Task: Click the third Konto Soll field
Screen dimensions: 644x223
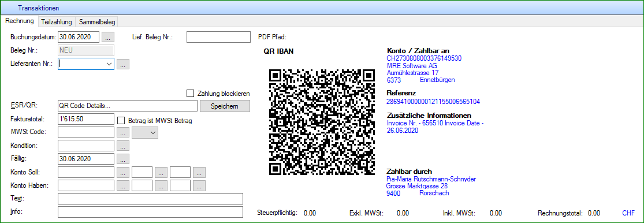Action: pos(180,172)
